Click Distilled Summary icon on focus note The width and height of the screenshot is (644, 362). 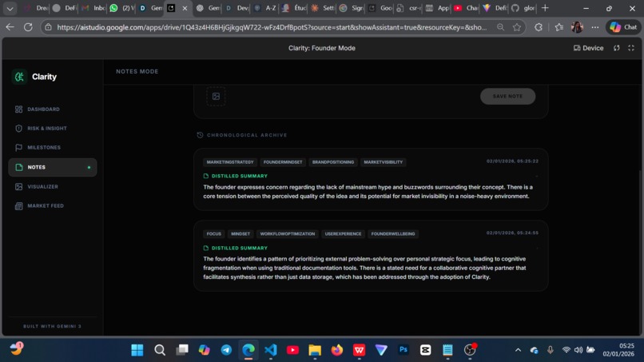(x=206, y=249)
